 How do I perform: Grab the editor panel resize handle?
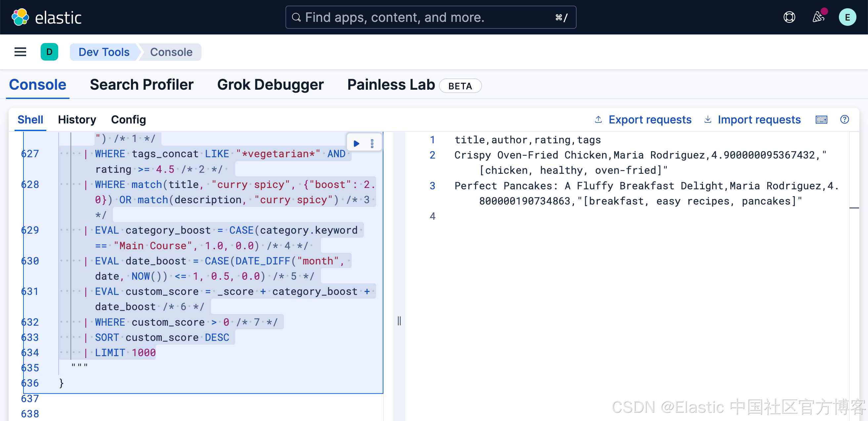tap(399, 321)
